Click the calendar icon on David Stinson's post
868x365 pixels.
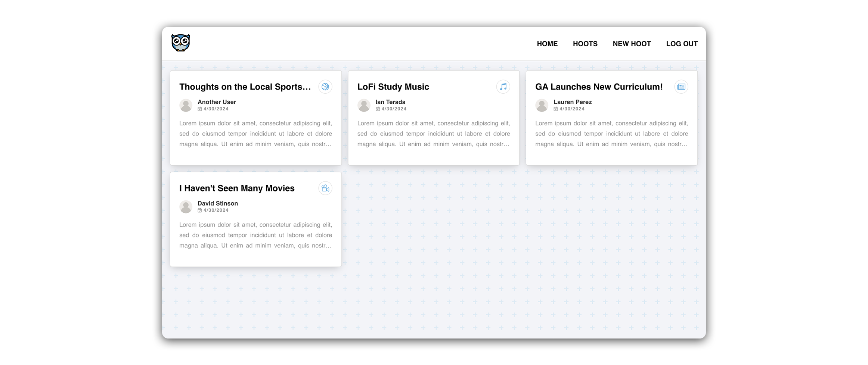coord(201,210)
